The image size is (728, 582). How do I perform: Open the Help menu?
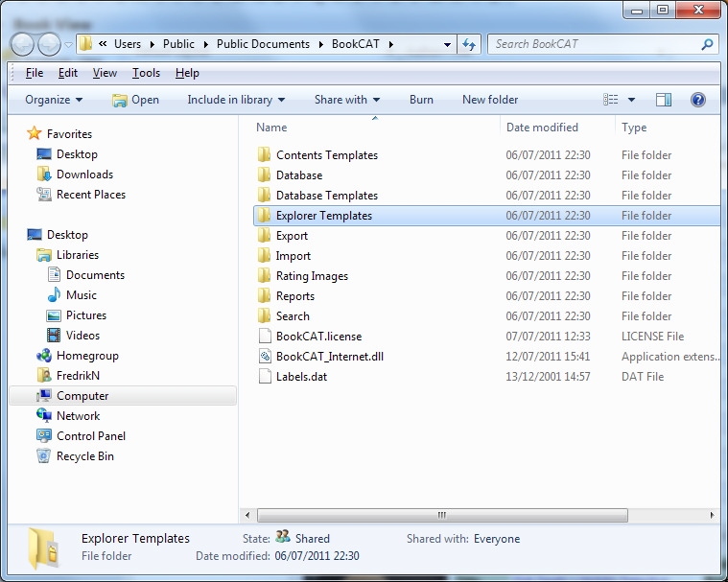(187, 73)
